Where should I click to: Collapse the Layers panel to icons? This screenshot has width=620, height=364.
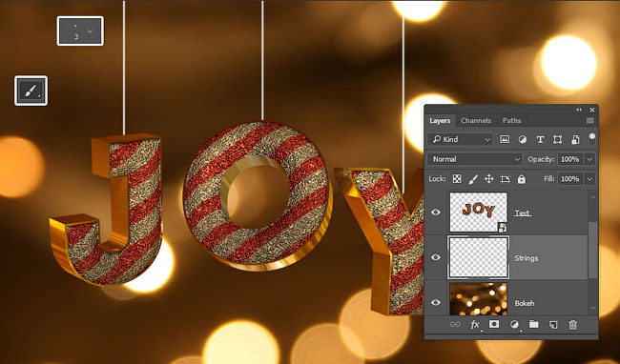pyautogui.click(x=579, y=110)
